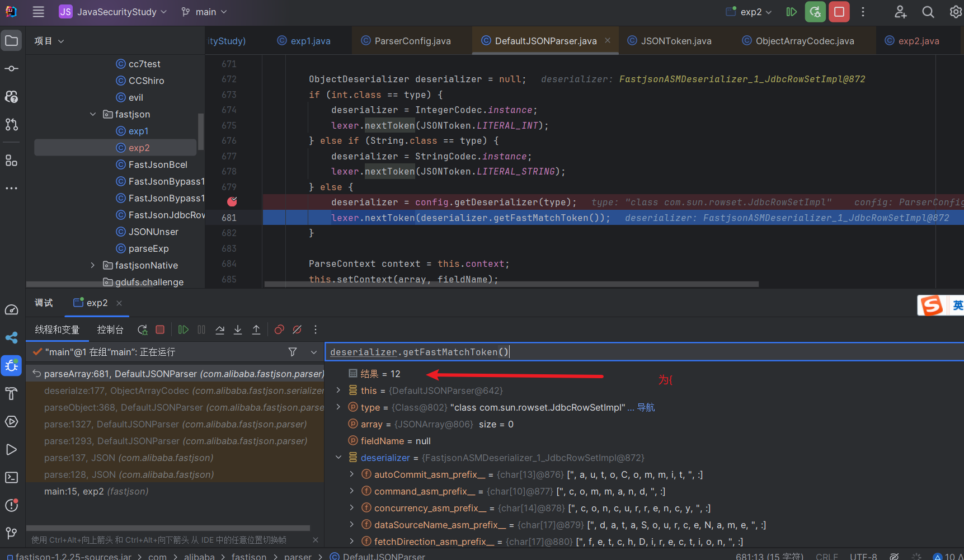Select frame main:15, exp2
This screenshot has width=964, height=560.
coord(175,491)
